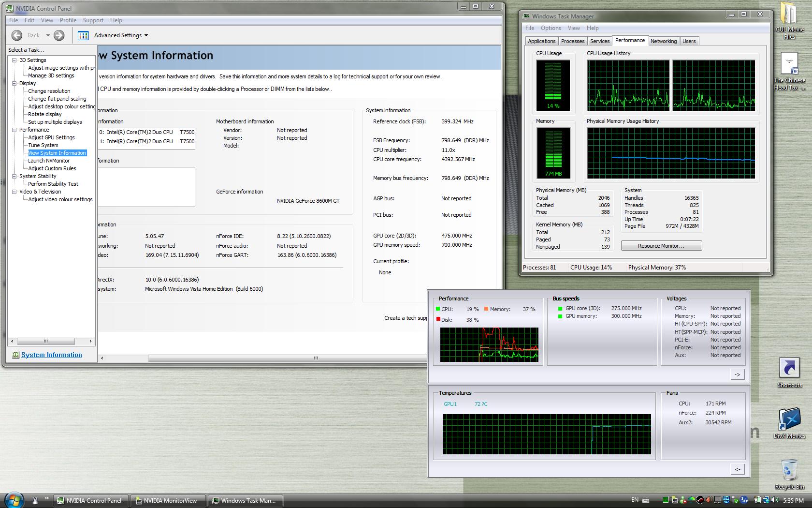Click the task tree horizontal scrollbar thumb

click(46, 341)
